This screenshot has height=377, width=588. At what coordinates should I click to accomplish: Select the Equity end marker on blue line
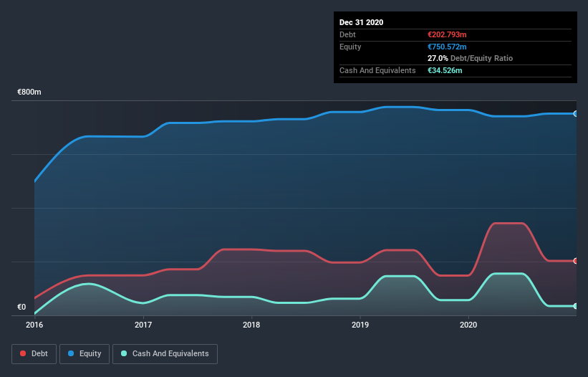[x=576, y=114]
